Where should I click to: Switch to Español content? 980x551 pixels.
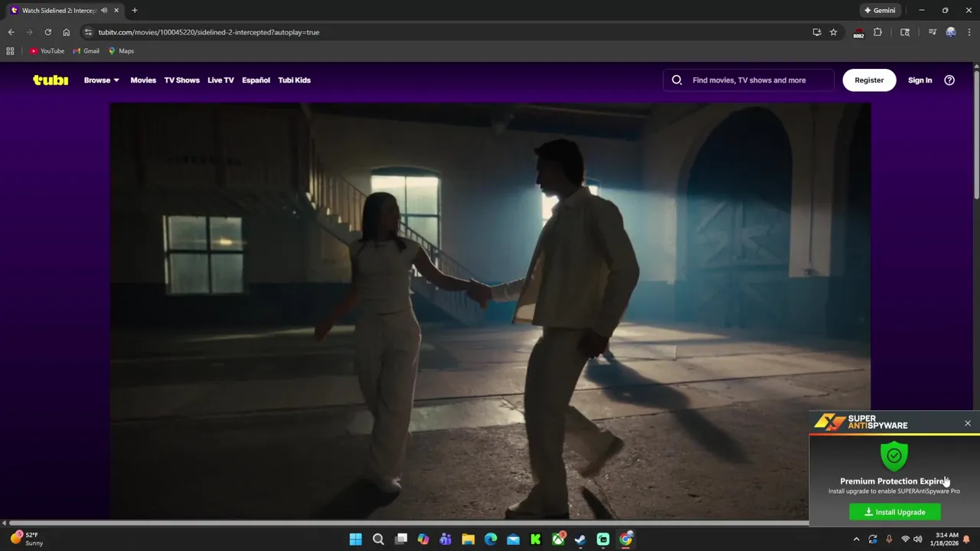(256, 80)
